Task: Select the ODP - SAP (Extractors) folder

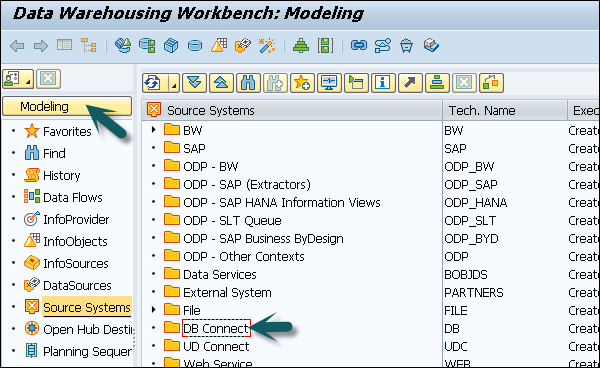Action: [x=246, y=184]
